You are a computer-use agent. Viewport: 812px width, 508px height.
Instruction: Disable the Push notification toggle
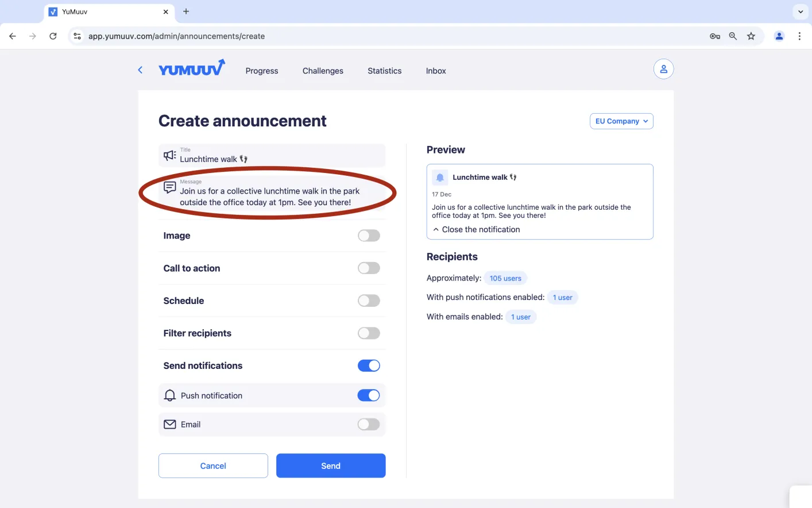click(x=369, y=395)
